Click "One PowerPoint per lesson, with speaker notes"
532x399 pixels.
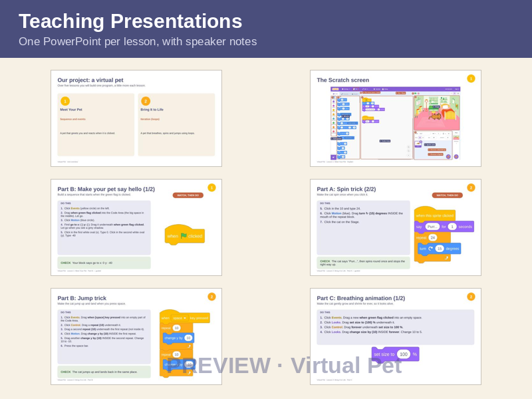click(x=138, y=41)
